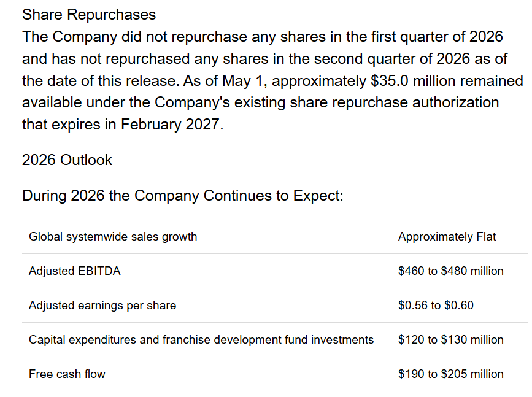Click the Share Repurchases heading
This screenshot has width=532, height=397.
tap(89, 15)
